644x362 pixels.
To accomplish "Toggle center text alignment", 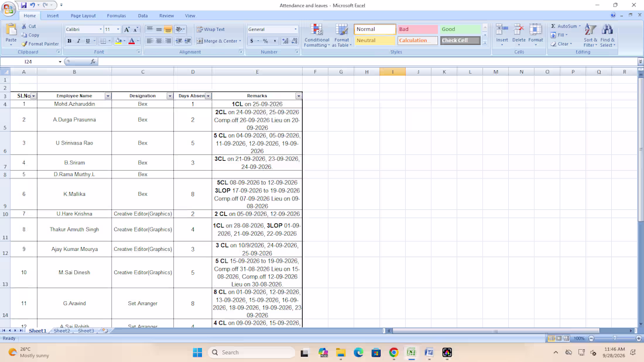I will click(x=159, y=41).
